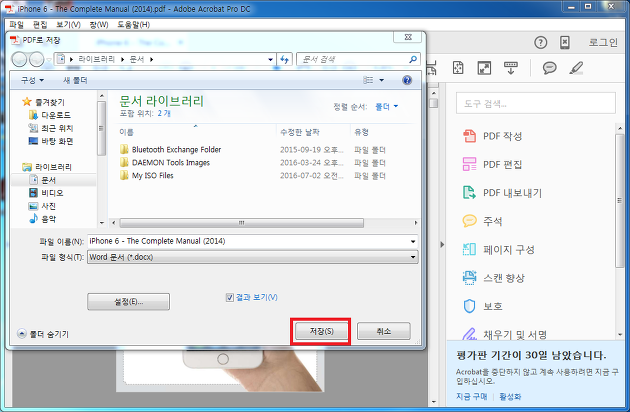Image resolution: width=630 pixels, height=412 pixels.
Task: Select Recent Places (최근 위치) in navigation pane
Action: (x=51, y=128)
